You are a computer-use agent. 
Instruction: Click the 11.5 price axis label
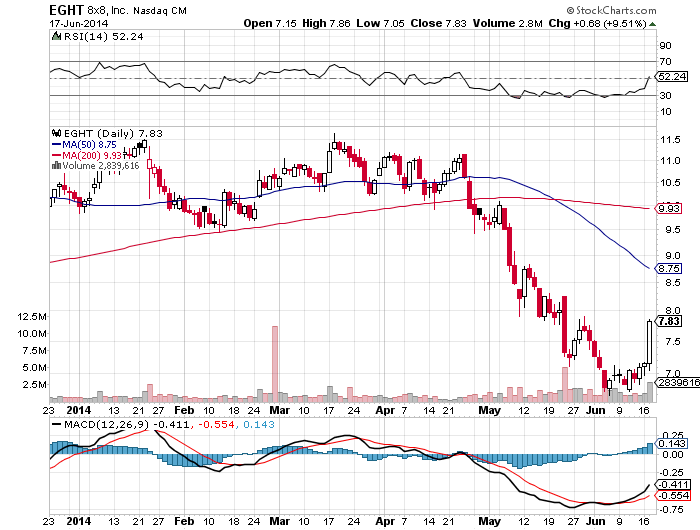671,140
